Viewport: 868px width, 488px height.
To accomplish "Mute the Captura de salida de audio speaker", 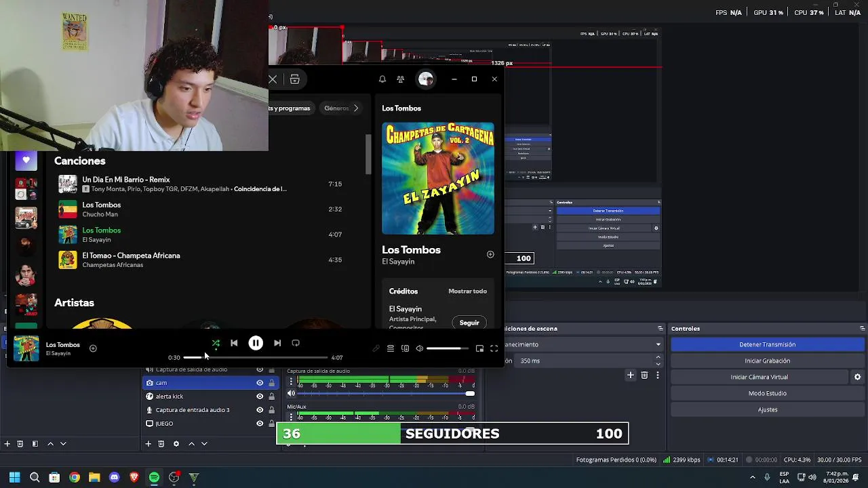I will (292, 393).
